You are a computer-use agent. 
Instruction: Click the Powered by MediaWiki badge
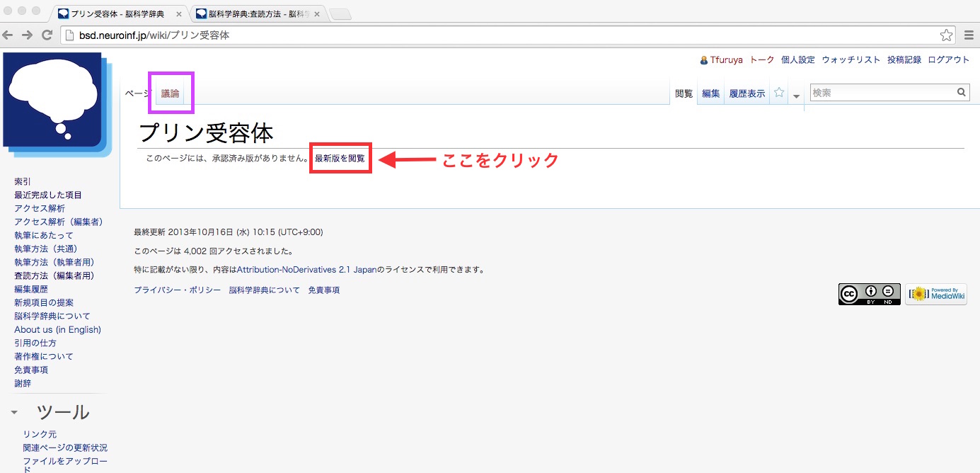click(935, 294)
